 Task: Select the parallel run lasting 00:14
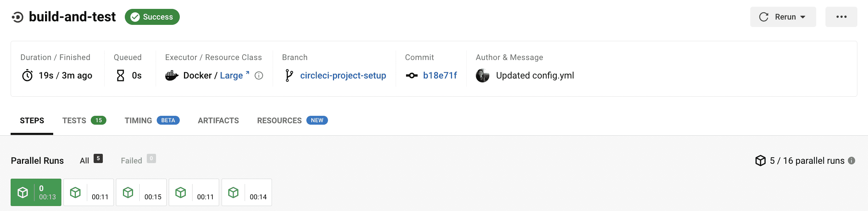247,192
